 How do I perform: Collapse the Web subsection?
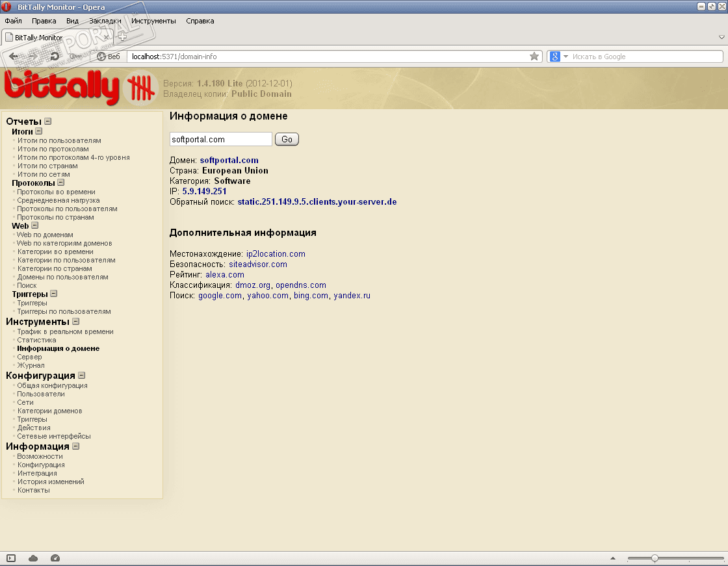click(x=35, y=225)
